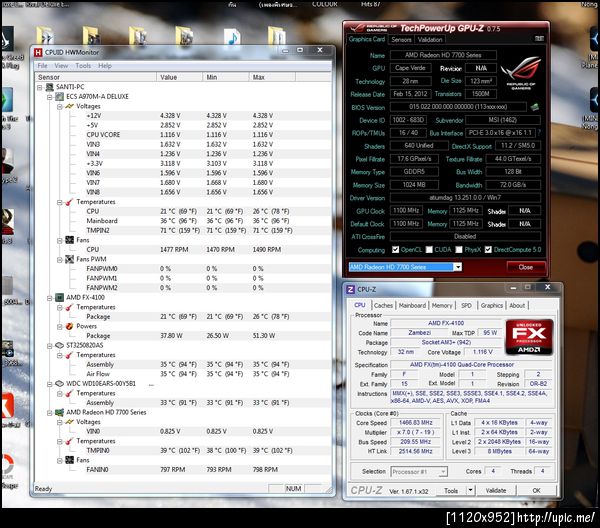Viewport: 600px width, 528px height.
Task: Collapse the Voltages node under ECS A970M-A
Action: pyautogui.click(x=60, y=106)
